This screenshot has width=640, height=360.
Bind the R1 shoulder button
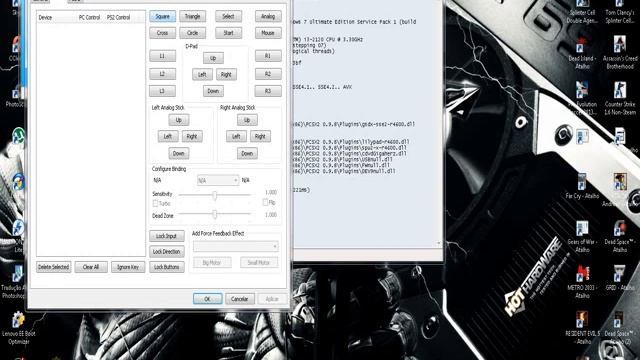(x=268, y=56)
